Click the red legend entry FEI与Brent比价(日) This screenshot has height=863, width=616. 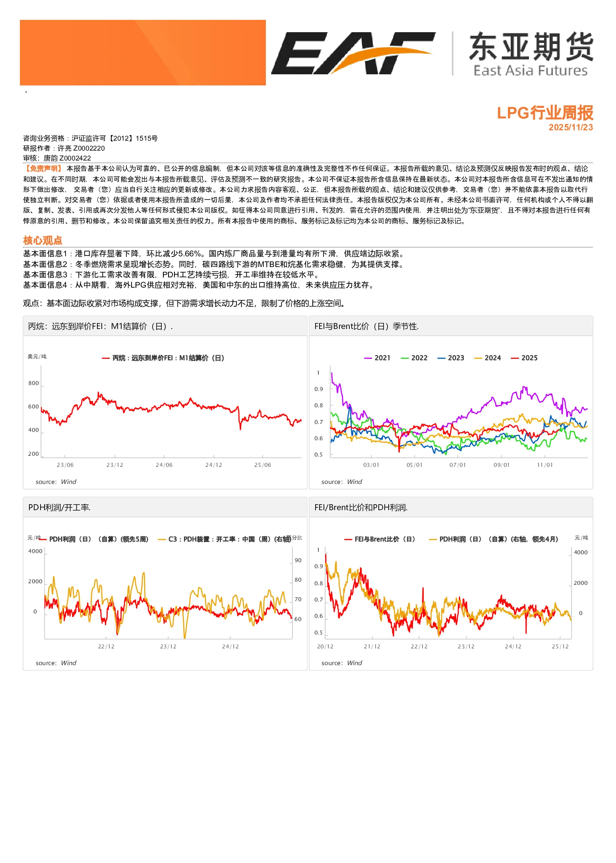[x=380, y=539]
